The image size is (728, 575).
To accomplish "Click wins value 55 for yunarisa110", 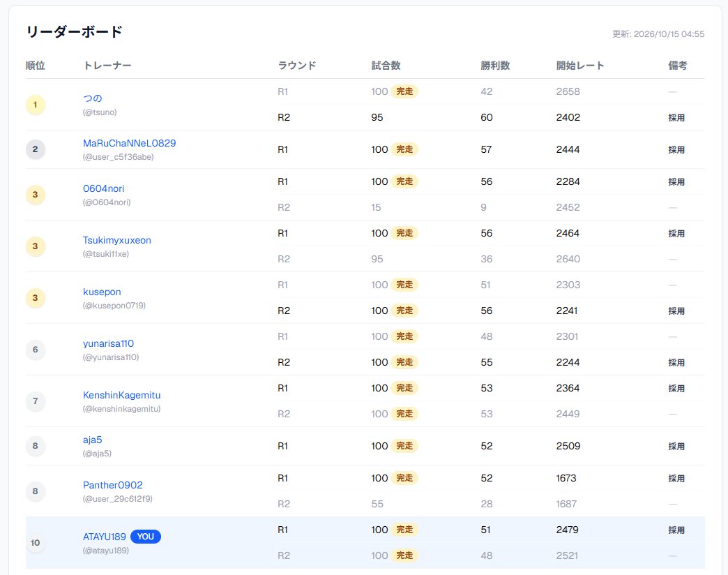I will 487,362.
